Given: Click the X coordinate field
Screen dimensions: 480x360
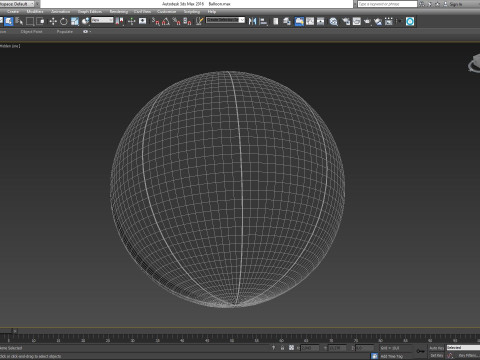Looking at the screenshot, I should tap(310, 348).
